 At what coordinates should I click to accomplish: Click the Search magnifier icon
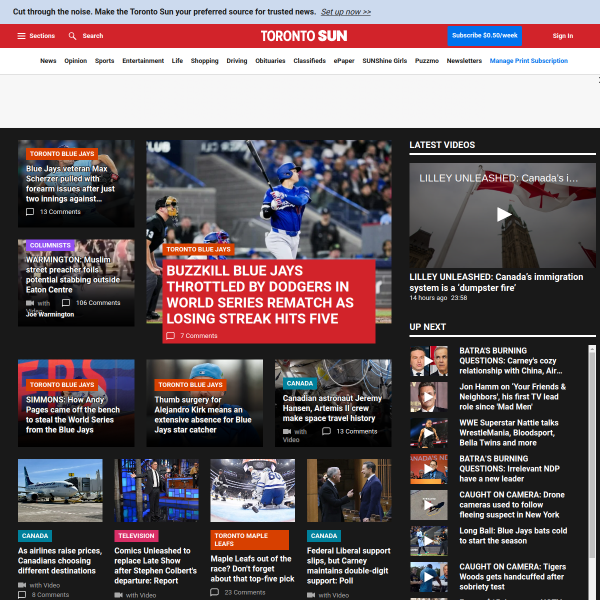[x=72, y=36]
